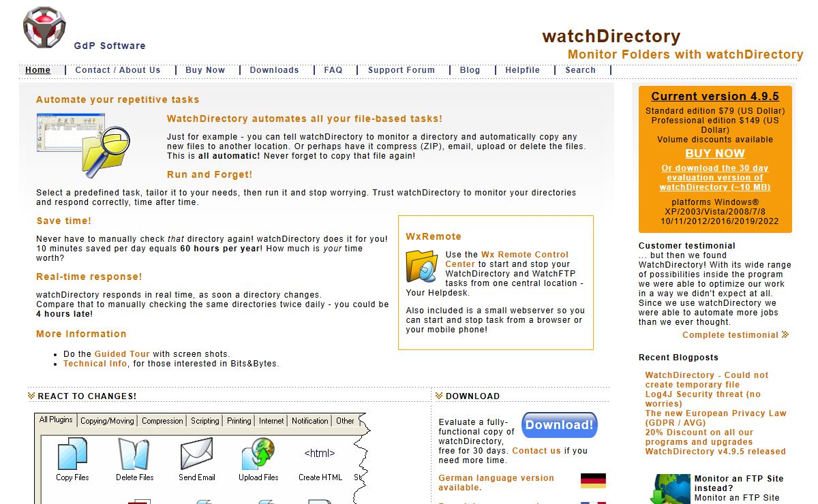
Task: Click the GdP Software logo icon
Action: pos(44,27)
